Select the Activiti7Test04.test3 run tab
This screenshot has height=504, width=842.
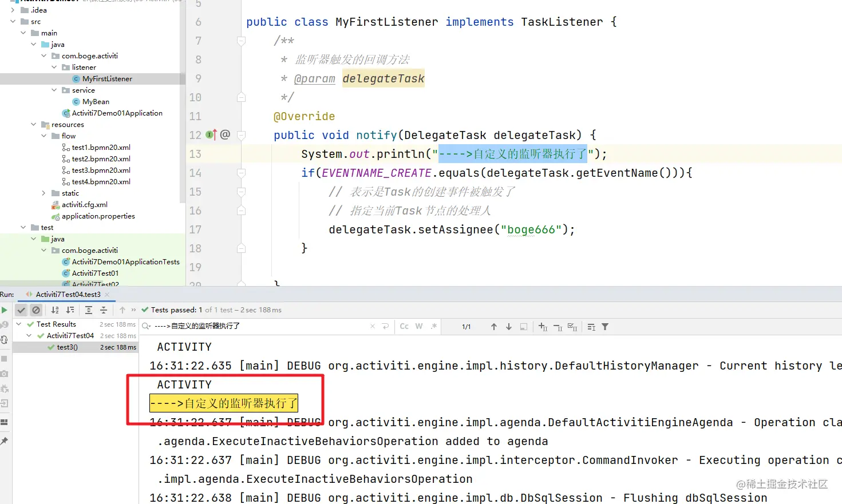(x=68, y=295)
